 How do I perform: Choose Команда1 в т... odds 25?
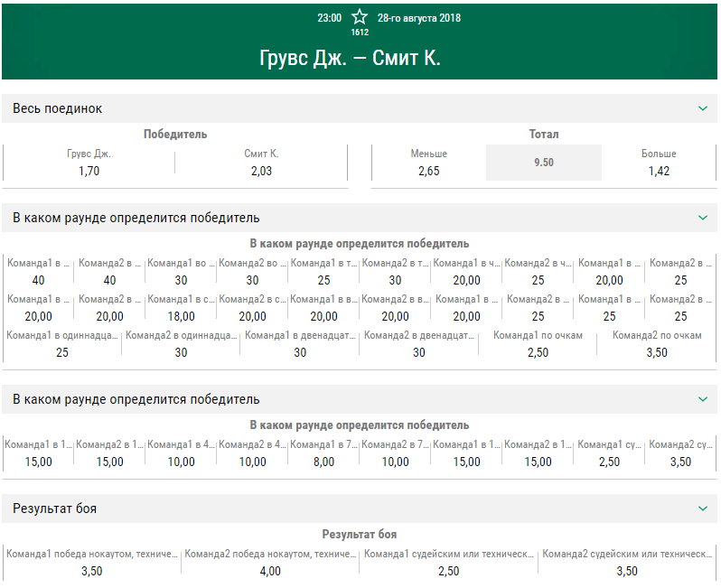coord(323,272)
